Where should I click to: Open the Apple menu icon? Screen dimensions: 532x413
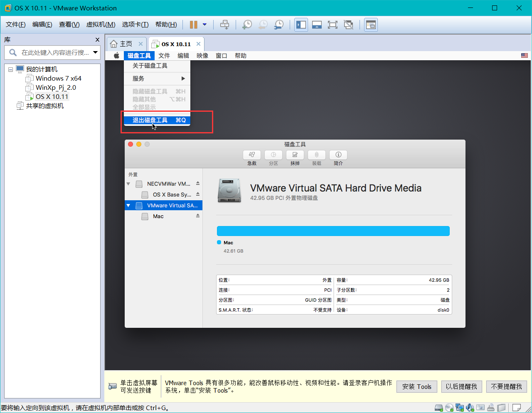tap(116, 56)
